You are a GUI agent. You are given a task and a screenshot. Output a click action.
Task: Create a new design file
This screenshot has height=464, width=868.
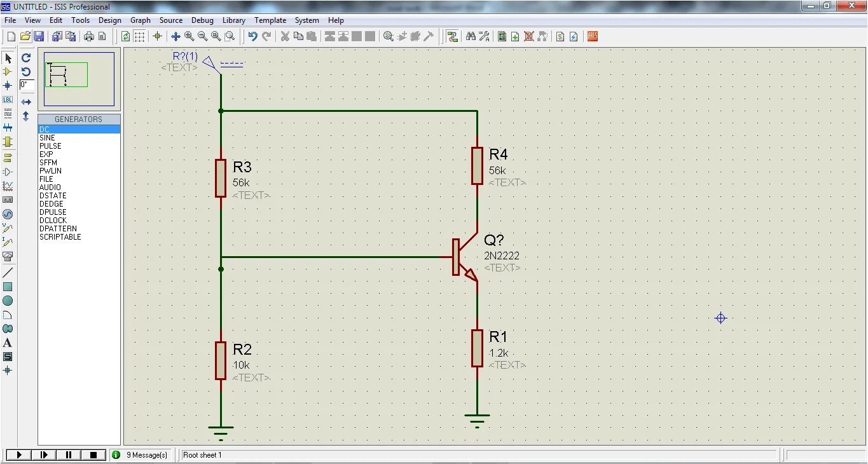pyautogui.click(x=11, y=37)
